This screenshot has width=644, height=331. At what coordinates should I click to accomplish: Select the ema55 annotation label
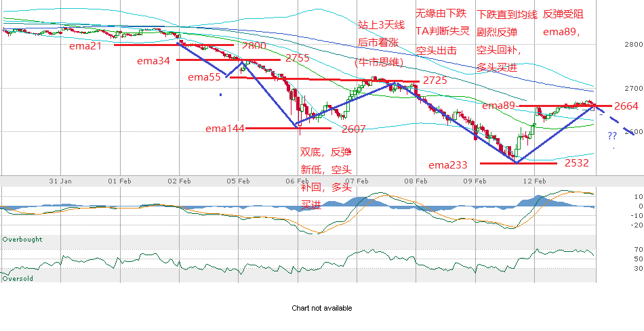(205, 77)
